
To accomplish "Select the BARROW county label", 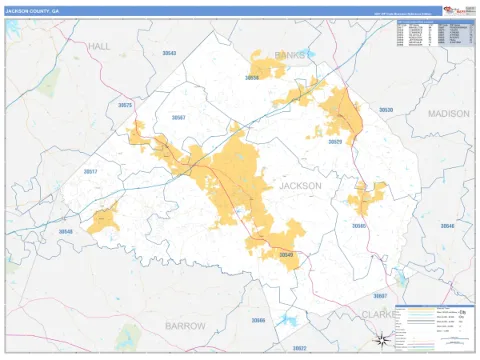I will pos(185,326).
